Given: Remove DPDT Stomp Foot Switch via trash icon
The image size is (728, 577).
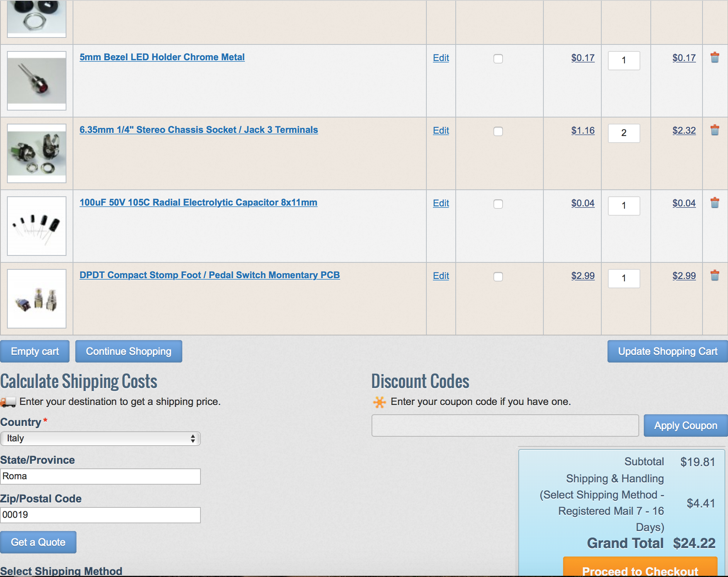Looking at the screenshot, I should coord(714,276).
